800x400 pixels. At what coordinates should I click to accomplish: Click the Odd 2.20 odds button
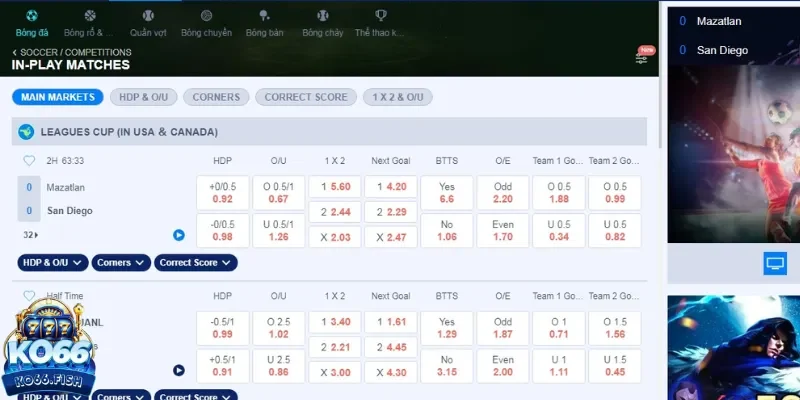(502, 192)
